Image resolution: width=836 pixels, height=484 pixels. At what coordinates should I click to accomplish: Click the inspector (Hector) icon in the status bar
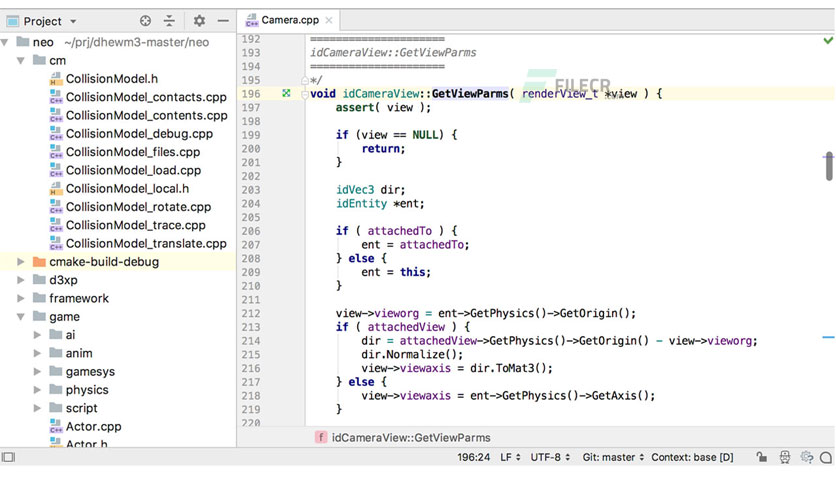(785, 457)
